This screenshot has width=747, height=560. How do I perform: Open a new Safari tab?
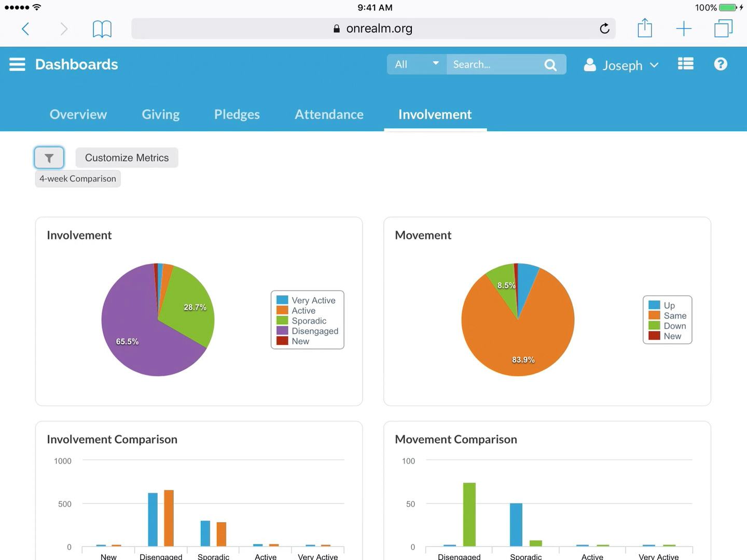684,29
